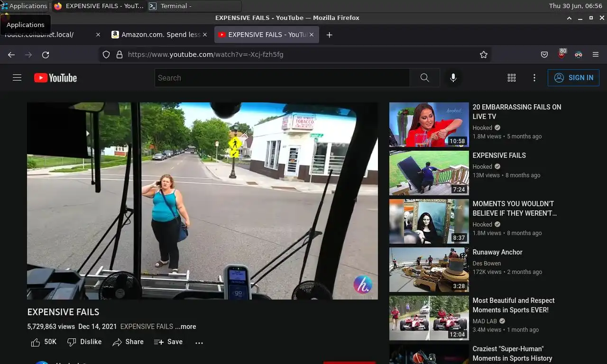Go to YouTube home via logo
The height and width of the screenshot is (364, 607).
click(x=55, y=78)
